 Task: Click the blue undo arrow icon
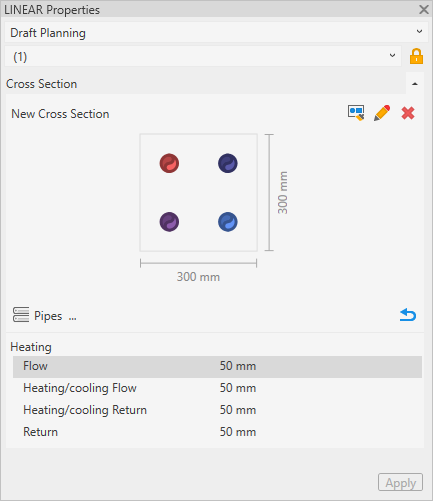(408, 315)
